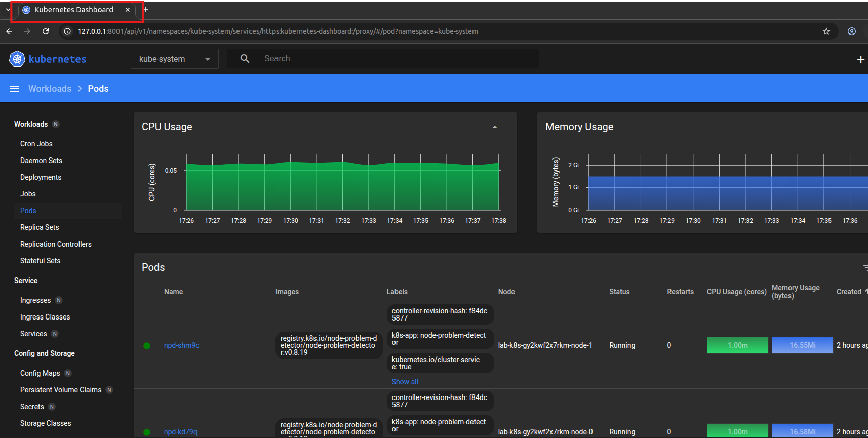Open Secrets in sidebar

pos(32,407)
